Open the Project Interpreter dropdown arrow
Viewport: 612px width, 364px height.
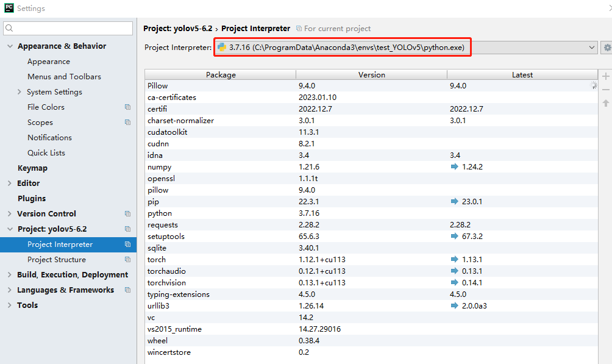pyautogui.click(x=592, y=48)
